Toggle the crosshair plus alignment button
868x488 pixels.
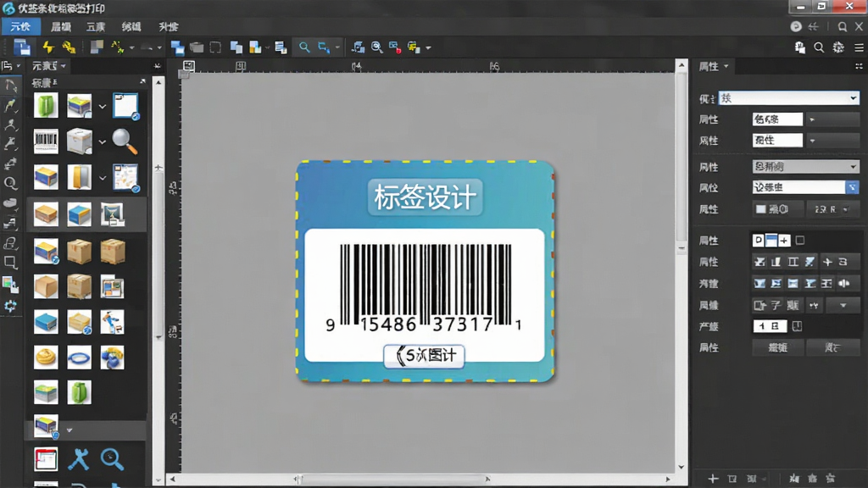(827, 262)
